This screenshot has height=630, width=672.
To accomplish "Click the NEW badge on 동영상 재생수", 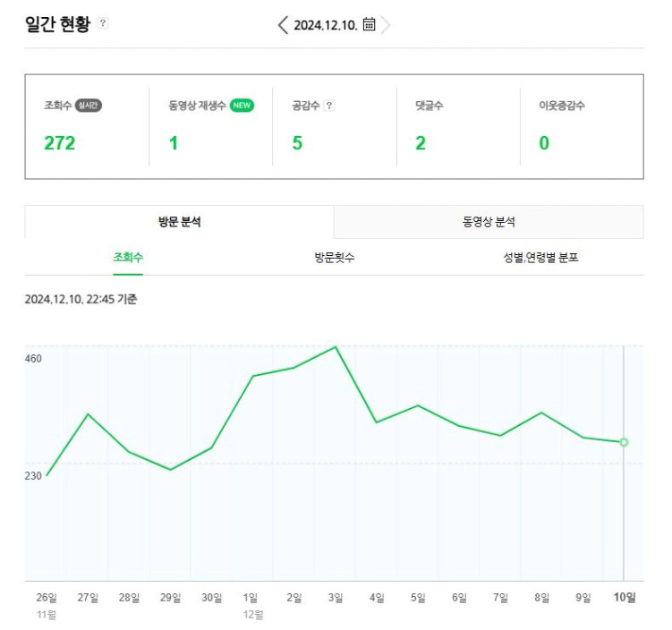I will pos(242,106).
